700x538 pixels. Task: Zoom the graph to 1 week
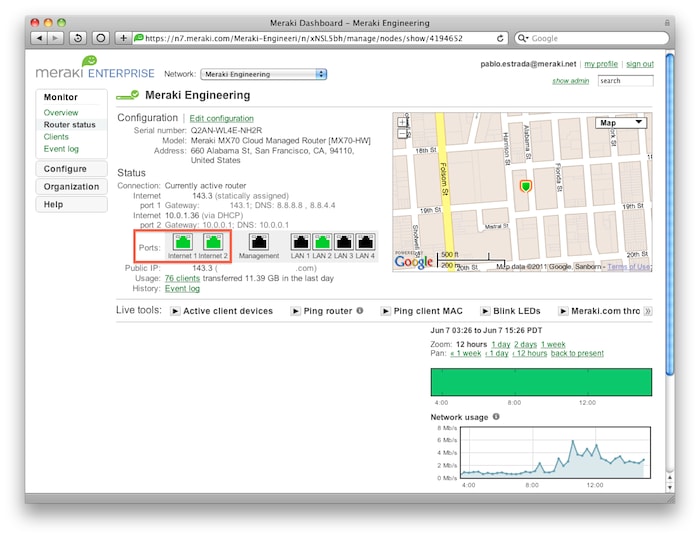[x=553, y=344]
